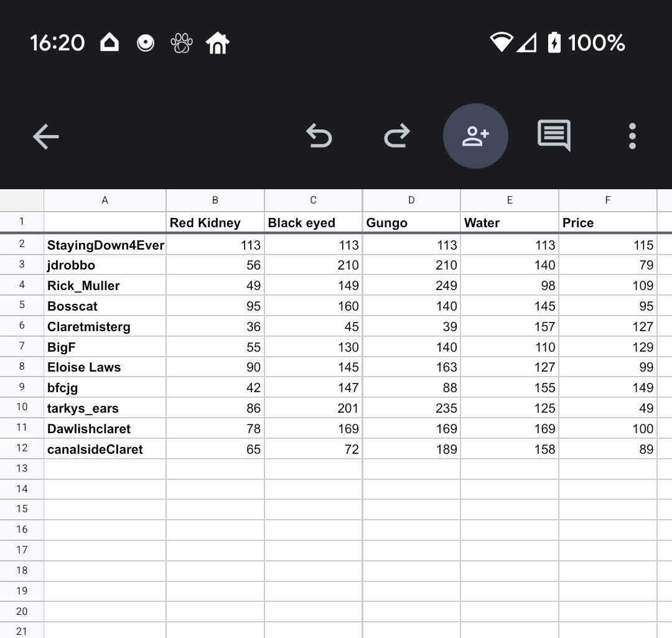The height and width of the screenshot is (638, 672).
Task: Select the "Price" header cell
Action: coord(607,223)
